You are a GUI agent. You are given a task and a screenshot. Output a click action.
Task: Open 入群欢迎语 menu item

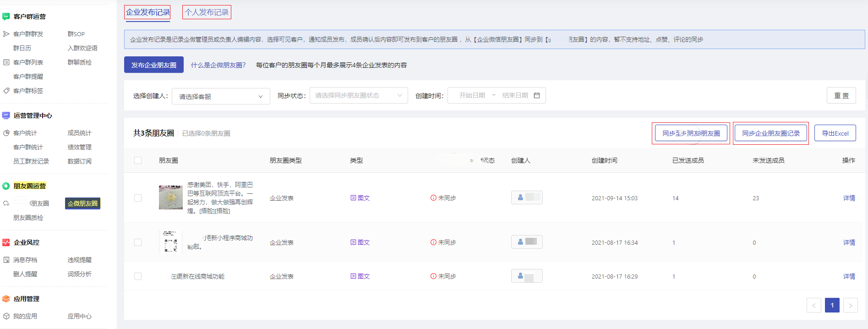(82, 48)
